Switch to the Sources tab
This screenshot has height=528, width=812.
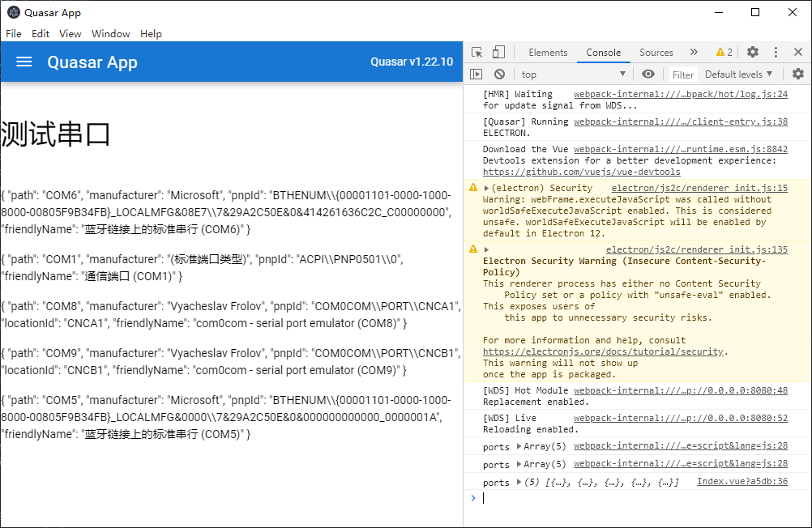pos(656,53)
